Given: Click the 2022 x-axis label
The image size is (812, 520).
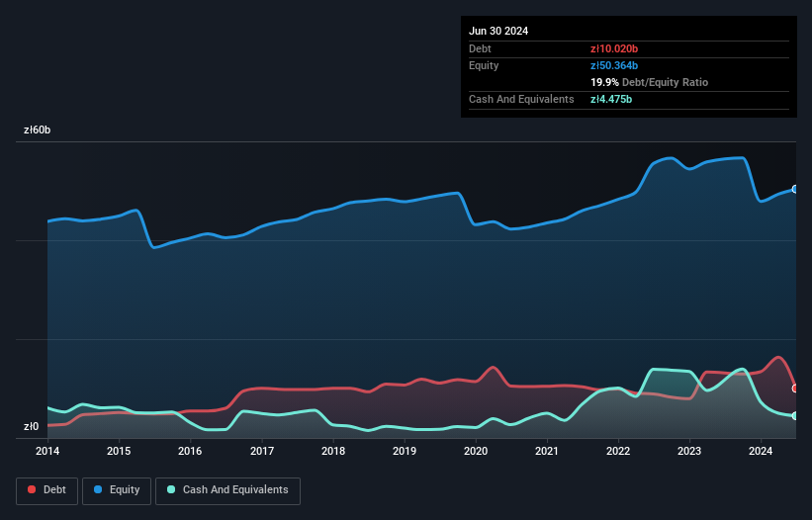Looking at the screenshot, I should 618,451.
